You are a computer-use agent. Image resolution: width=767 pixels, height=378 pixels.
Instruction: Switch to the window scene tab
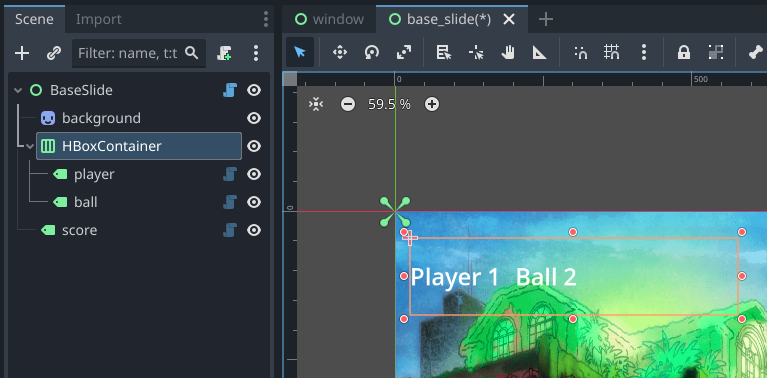330,19
